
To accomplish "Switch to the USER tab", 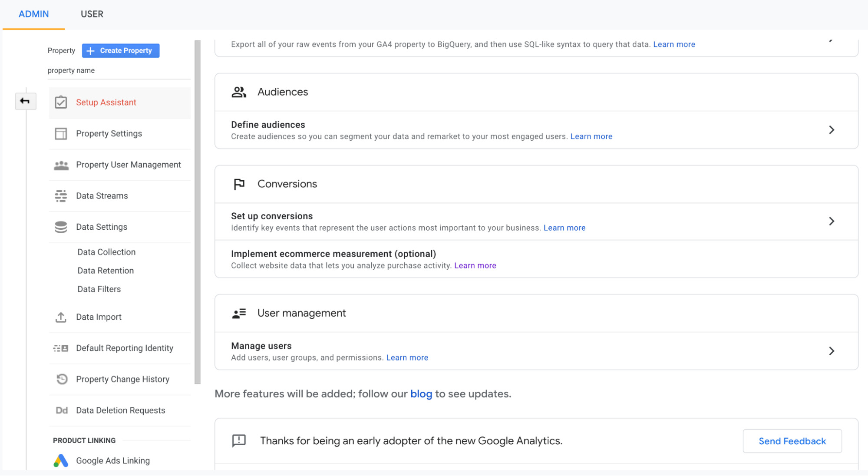I will pos(92,13).
